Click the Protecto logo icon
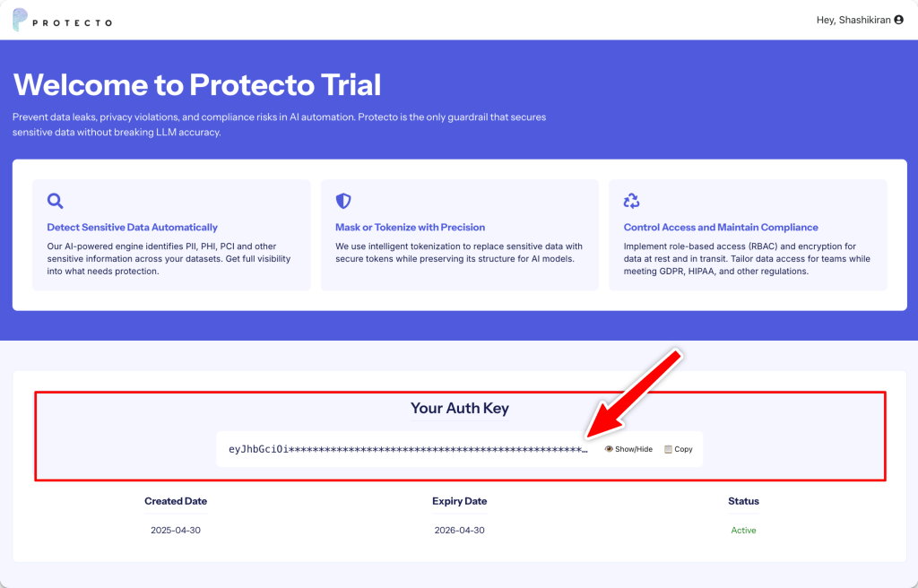Viewport: 918px width, 588px height. click(20, 21)
